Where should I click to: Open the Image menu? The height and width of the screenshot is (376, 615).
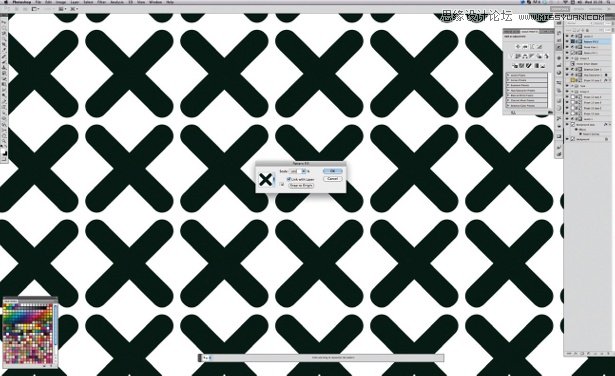[61, 2]
